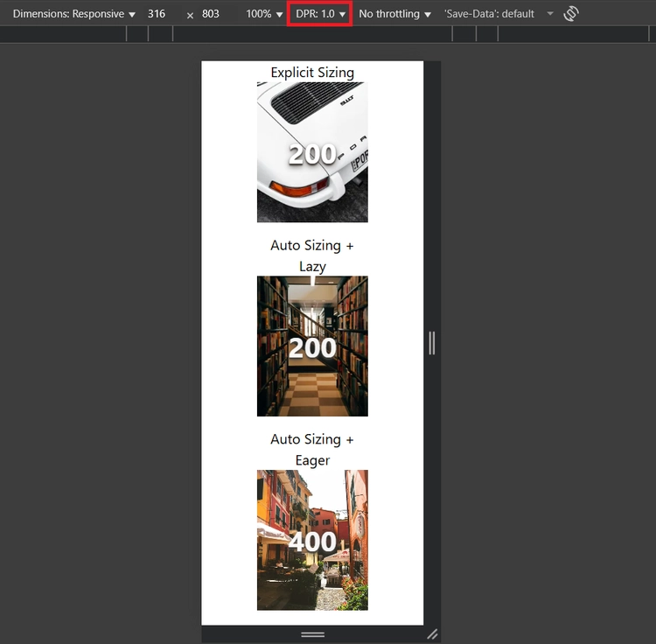Click the viewport height field showing 803
The width and height of the screenshot is (656, 644).
pos(211,14)
